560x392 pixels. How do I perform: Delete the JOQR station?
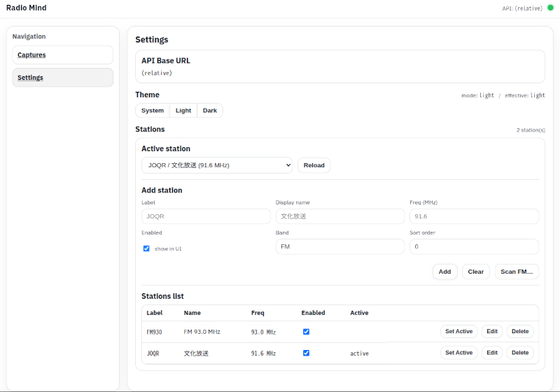pyautogui.click(x=519, y=353)
